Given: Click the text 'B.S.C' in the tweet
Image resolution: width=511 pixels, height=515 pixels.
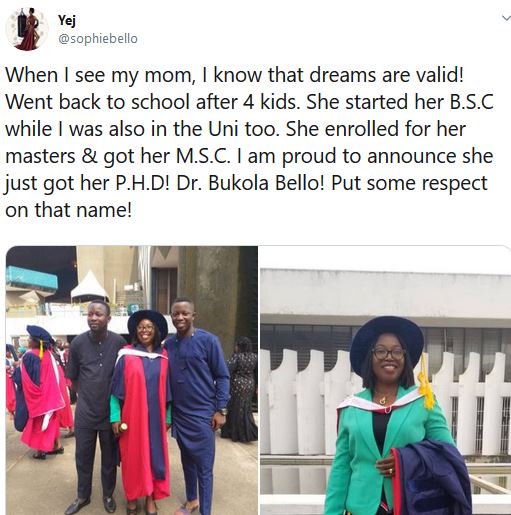Looking at the screenshot, I should (x=471, y=102).
